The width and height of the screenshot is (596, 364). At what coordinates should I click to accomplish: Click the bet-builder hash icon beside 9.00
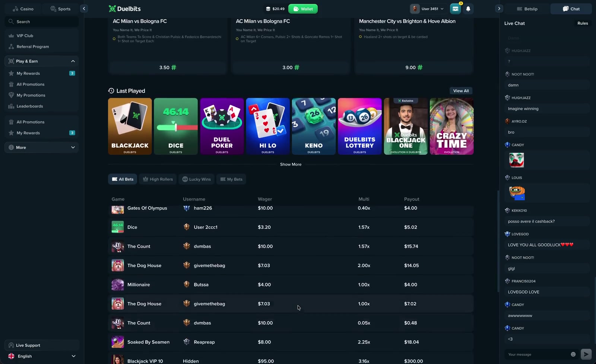coord(420,67)
